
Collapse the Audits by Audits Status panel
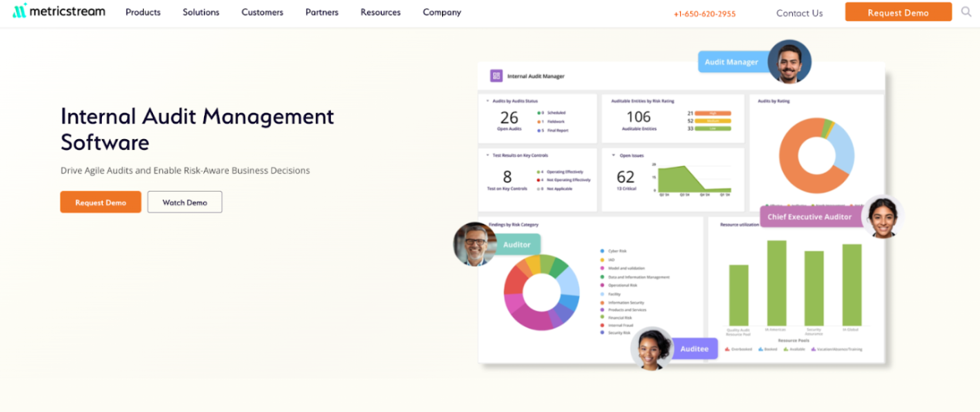point(488,101)
